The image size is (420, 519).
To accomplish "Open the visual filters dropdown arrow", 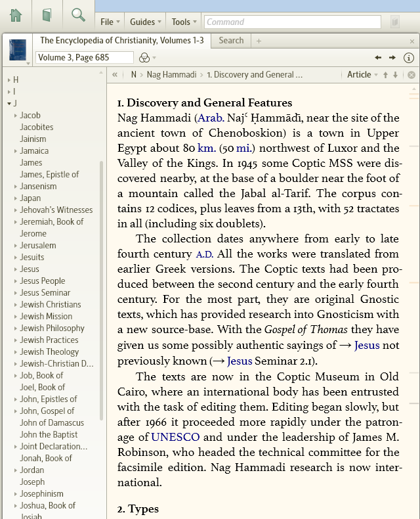I will (x=154, y=58).
